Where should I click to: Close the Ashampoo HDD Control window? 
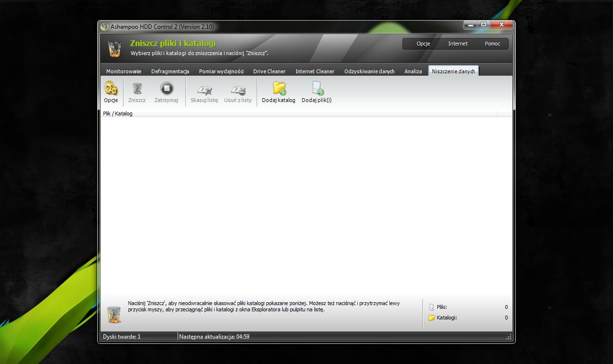tap(501, 24)
